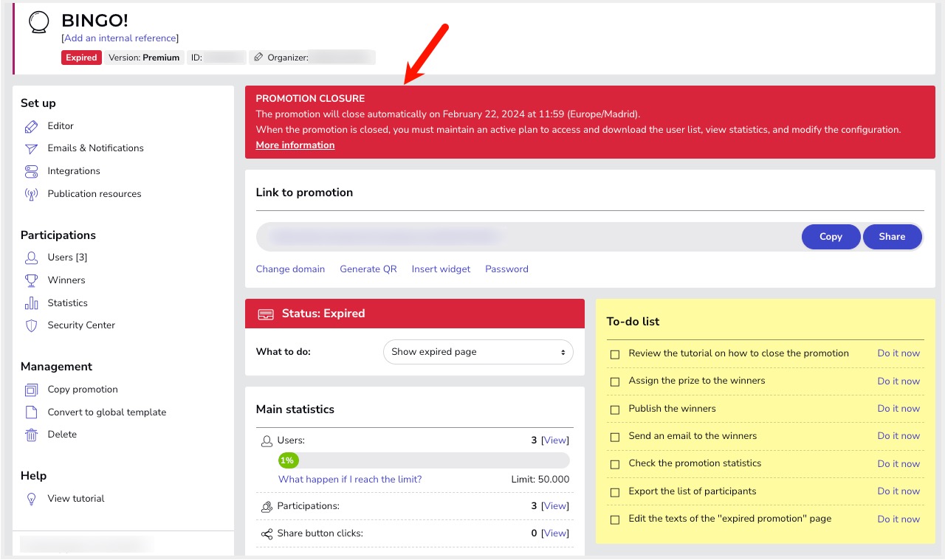Check 'Assign the prize to the winners'

[615, 381]
